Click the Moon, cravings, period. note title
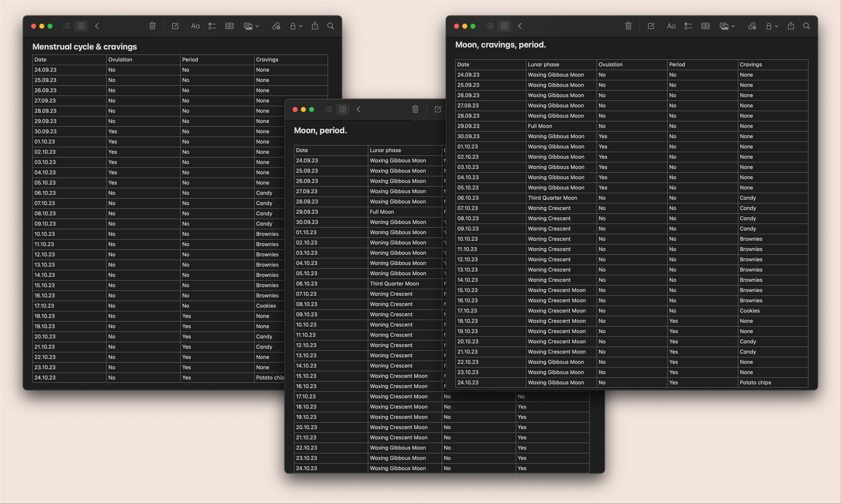 (500, 45)
